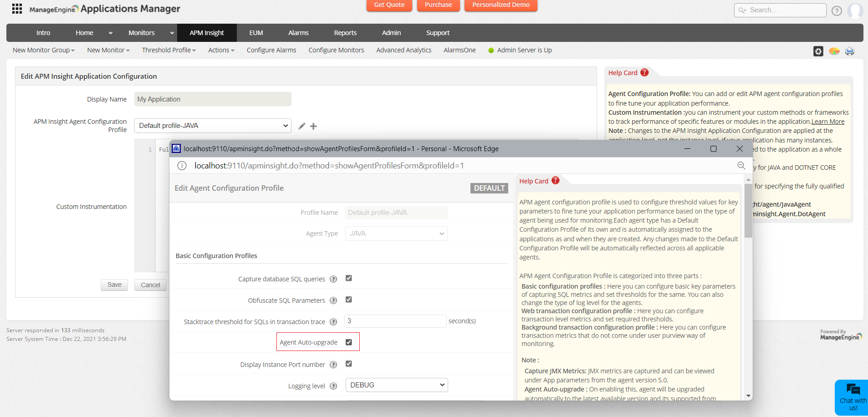
Task: Expand the Home menu arrow
Action: [110, 33]
